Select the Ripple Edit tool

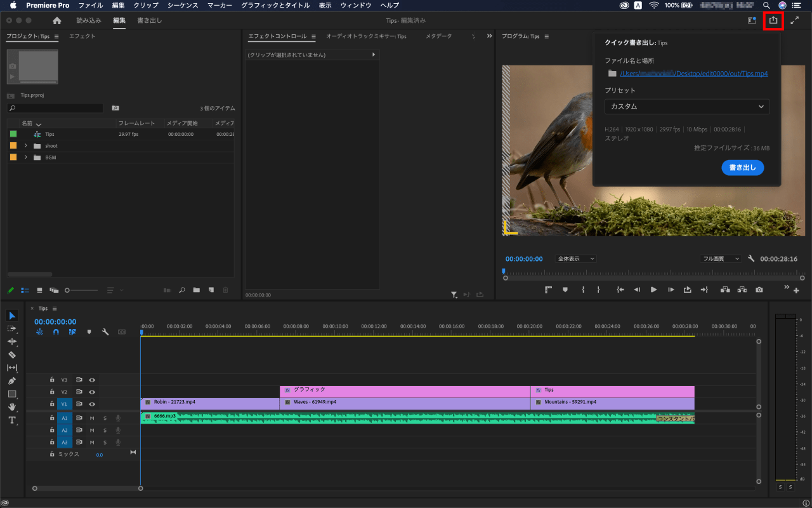(12, 342)
